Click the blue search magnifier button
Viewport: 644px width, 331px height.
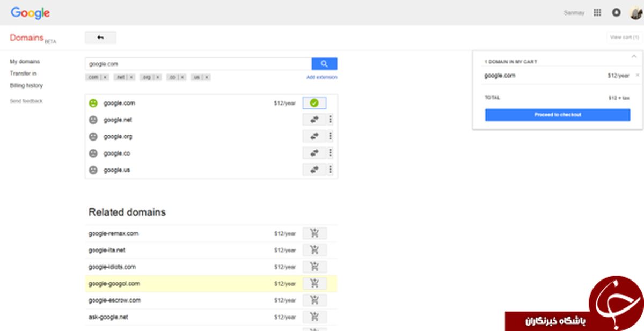(324, 64)
